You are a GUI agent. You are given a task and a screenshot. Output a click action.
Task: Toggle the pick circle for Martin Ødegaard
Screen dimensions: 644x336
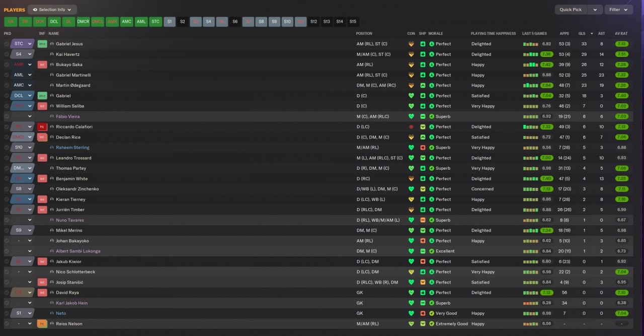pyautogui.click(x=7, y=86)
